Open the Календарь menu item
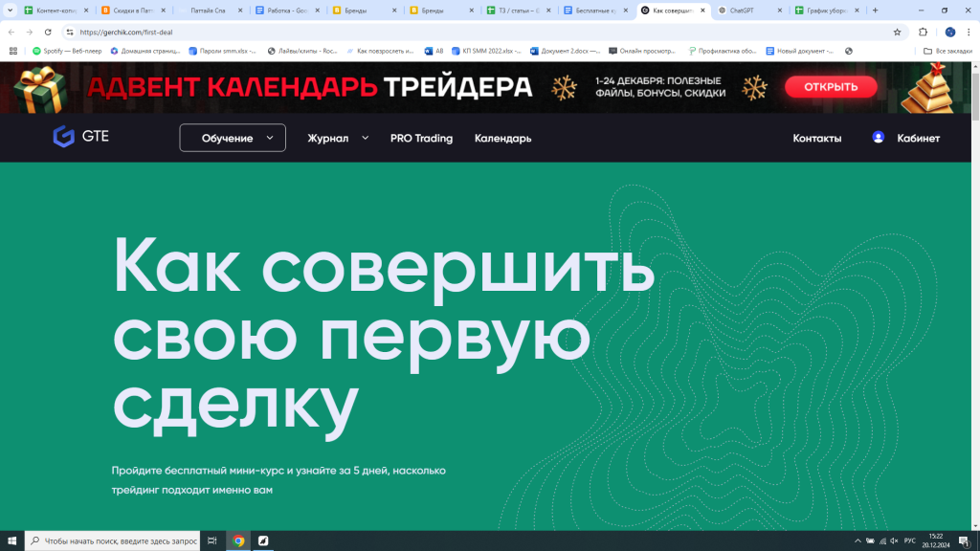The image size is (980, 551). (x=502, y=138)
